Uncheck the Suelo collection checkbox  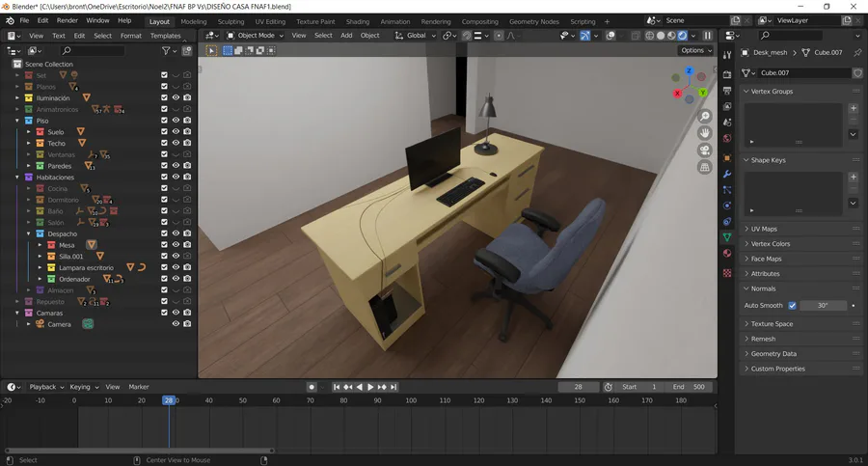(164, 131)
